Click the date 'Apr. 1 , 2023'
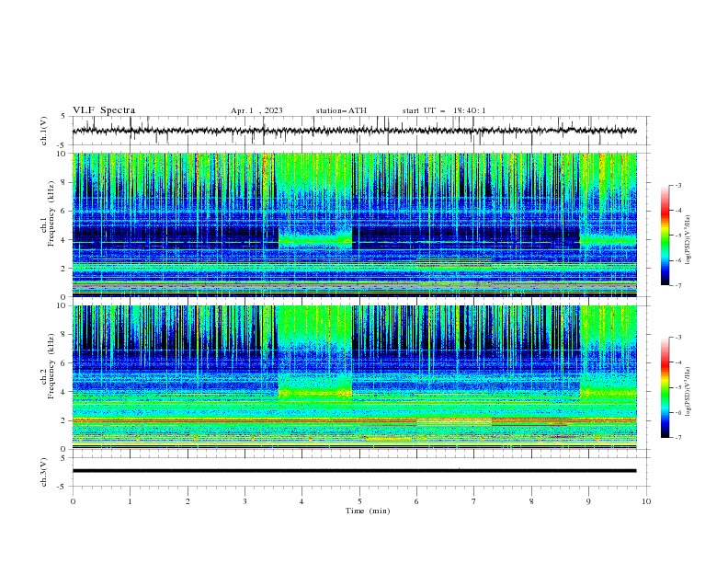The height and width of the screenshot is (563, 728). click(x=256, y=110)
